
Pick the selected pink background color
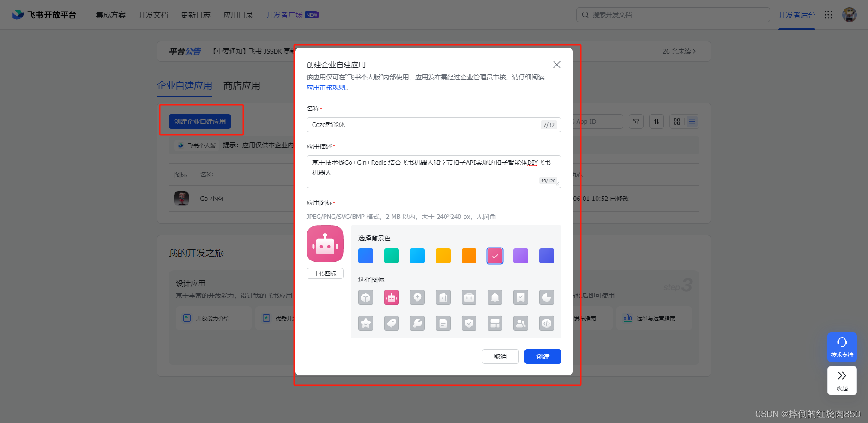(x=495, y=256)
